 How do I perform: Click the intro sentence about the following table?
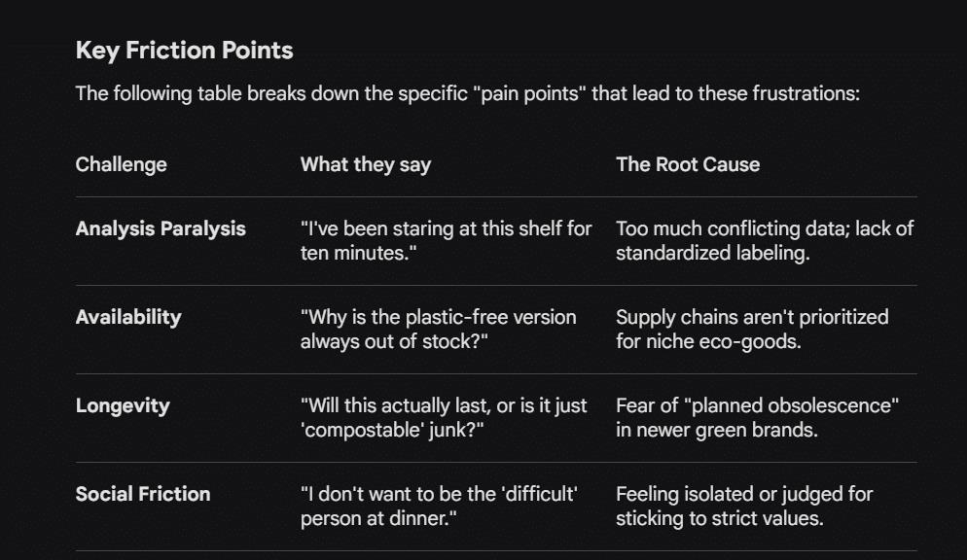pos(467,95)
